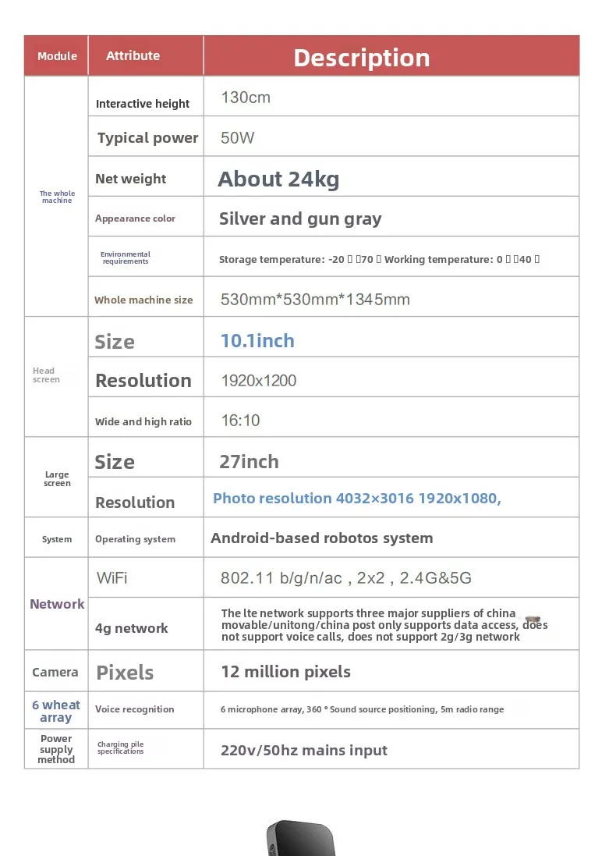The width and height of the screenshot is (616, 856).
Task: Select the 130cm interactive height value
Action: coord(246,98)
